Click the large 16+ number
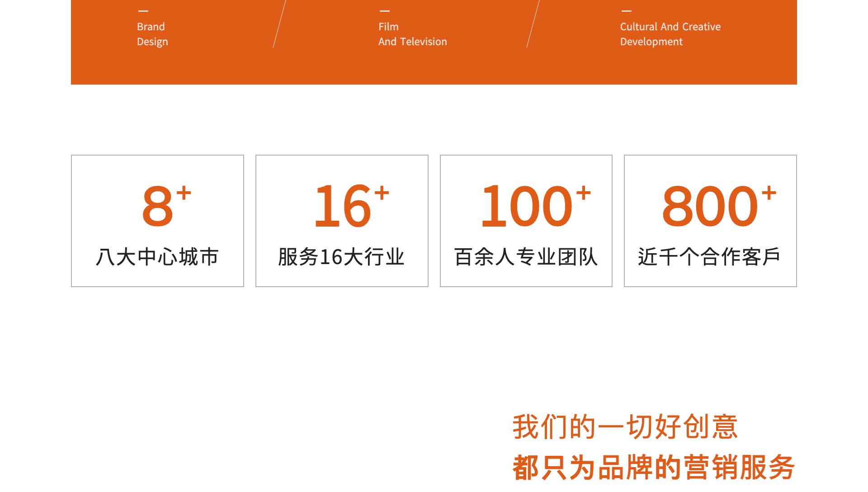Viewport: 868px width, 492px height. click(351, 205)
